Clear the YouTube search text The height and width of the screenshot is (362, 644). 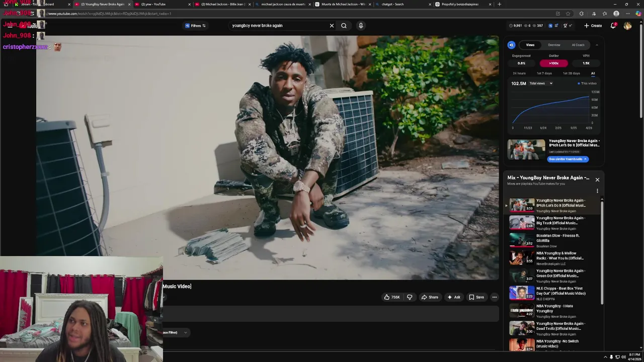(x=332, y=26)
